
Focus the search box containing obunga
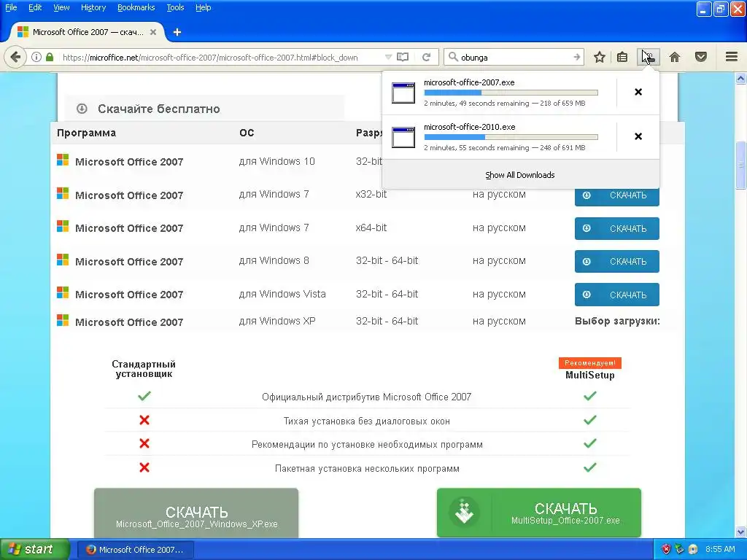tap(516, 57)
